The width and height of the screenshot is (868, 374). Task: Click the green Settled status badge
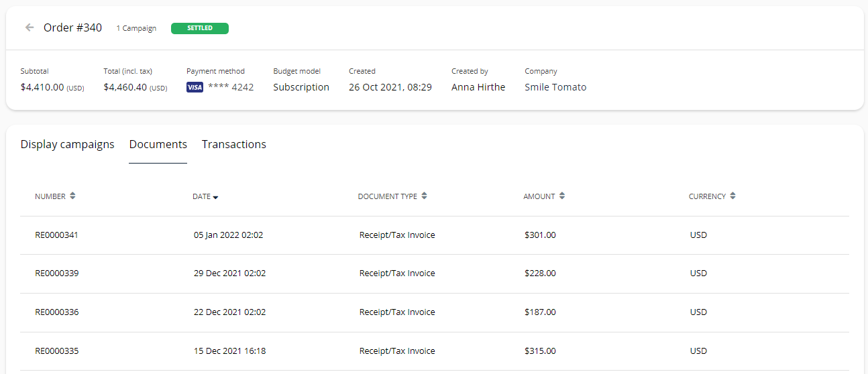tap(200, 28)
